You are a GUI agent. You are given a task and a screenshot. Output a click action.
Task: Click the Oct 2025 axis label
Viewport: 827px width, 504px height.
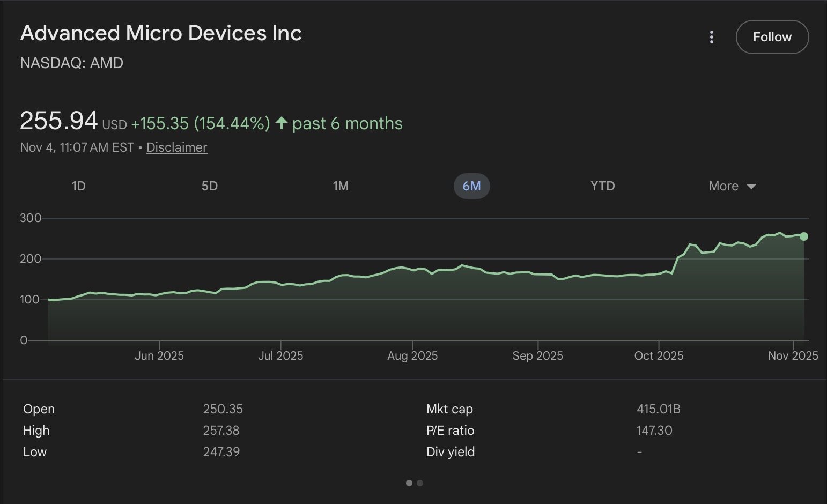coord(659,355)
